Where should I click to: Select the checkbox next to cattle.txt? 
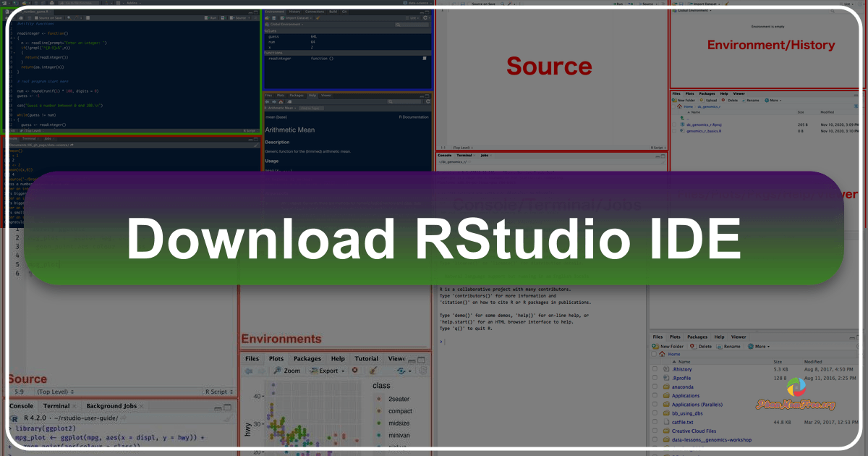pos(654,422)
